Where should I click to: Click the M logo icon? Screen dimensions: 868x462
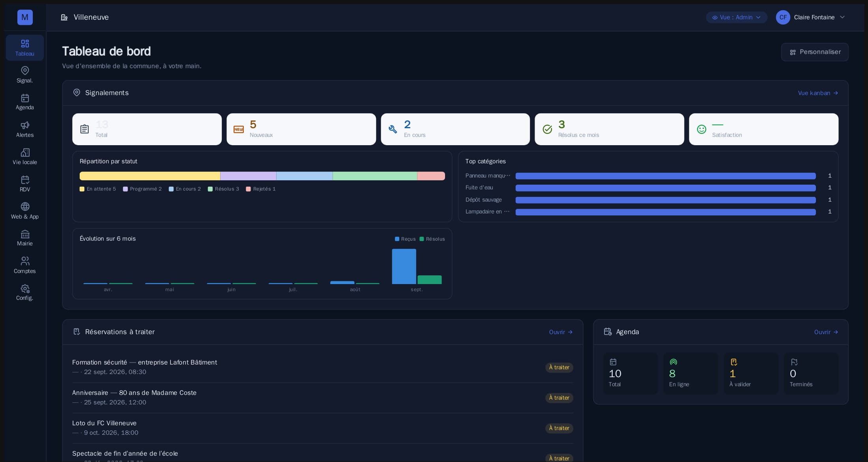point(25,17)
